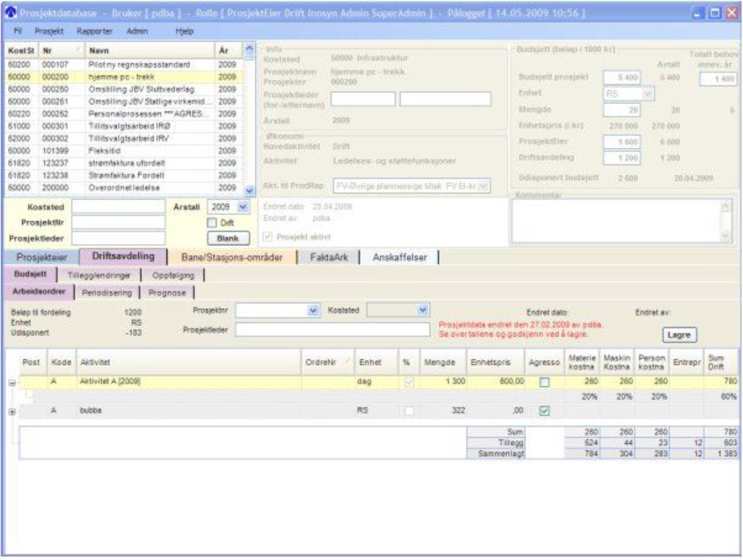Select project row 'Fleksitid'
This screenshot has height=560, width=743.
point(125,151)
